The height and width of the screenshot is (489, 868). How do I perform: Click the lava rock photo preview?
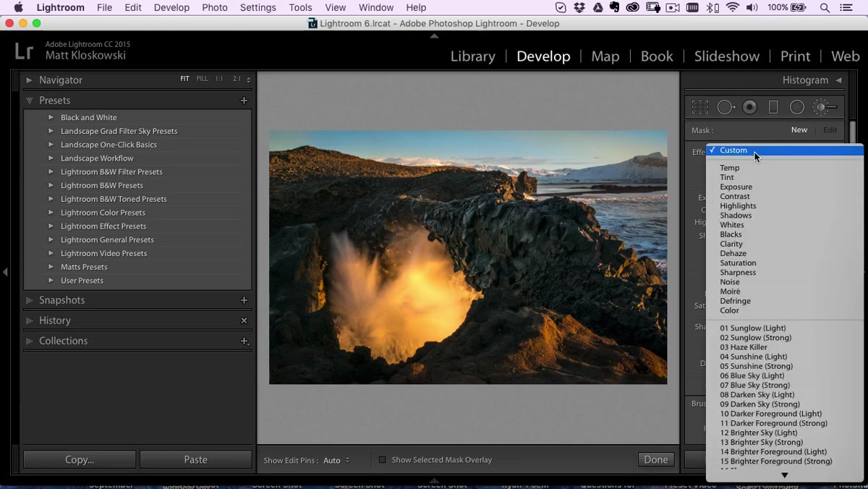(468, 257)
